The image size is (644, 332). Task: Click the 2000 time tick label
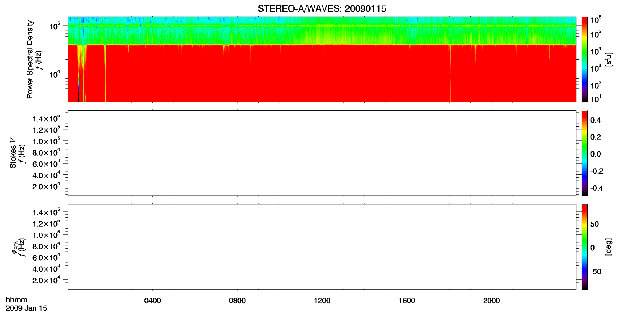492,301
